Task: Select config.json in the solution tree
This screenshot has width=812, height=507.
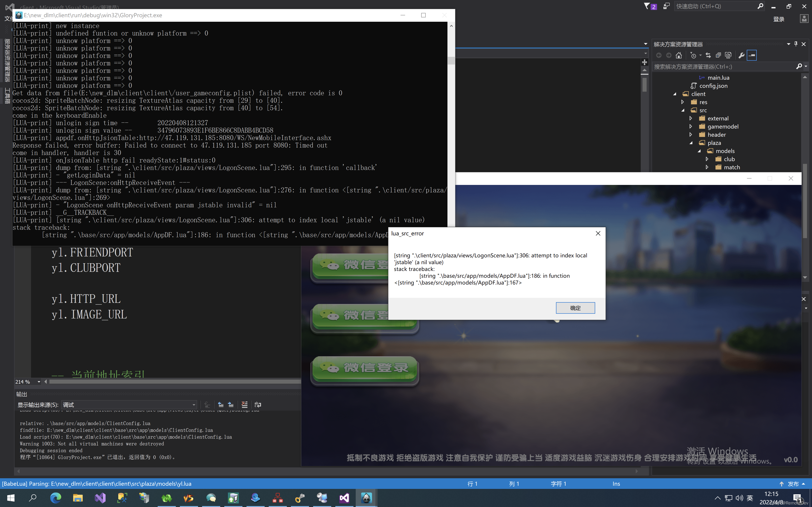Action: (x=713, y=86)
